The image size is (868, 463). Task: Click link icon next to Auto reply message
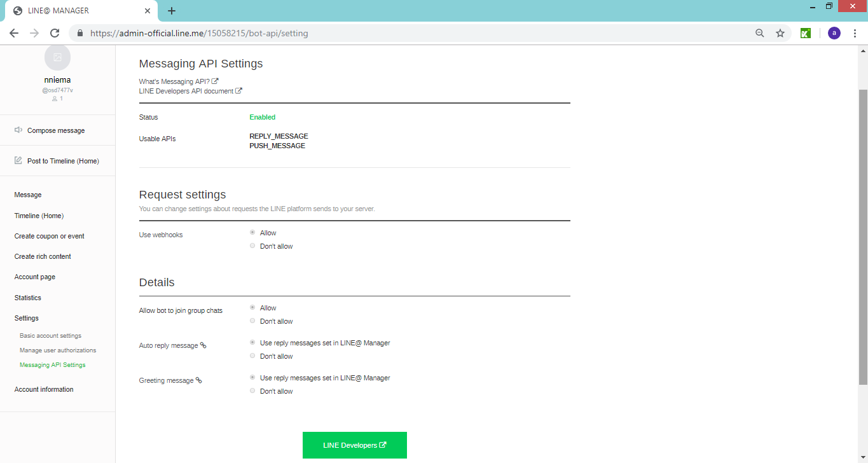[203, 345]
